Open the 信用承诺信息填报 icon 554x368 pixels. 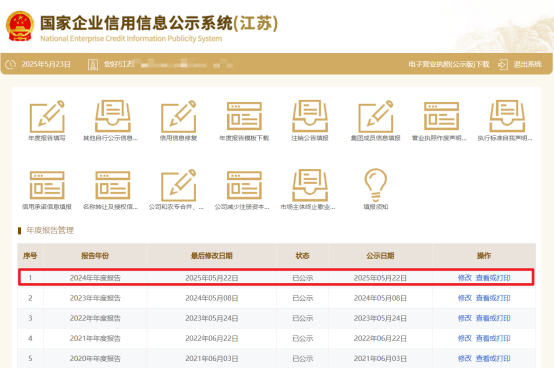[x=47, y=185]
